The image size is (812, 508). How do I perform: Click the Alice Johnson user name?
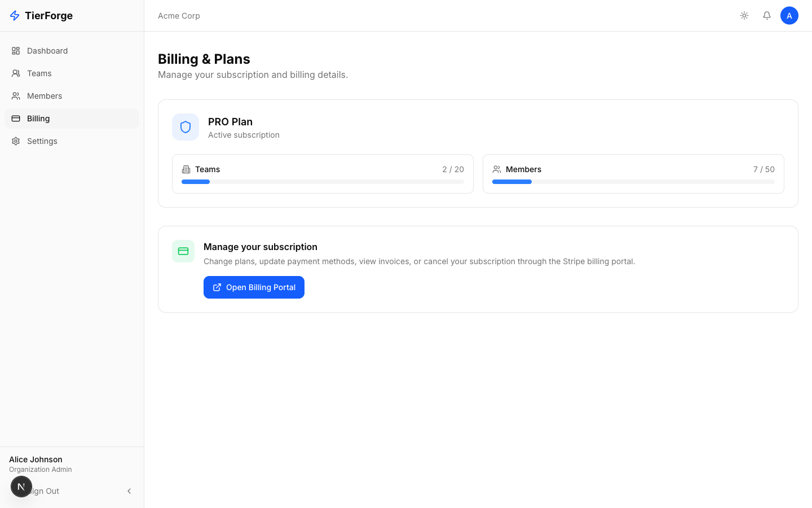point(36,459)
